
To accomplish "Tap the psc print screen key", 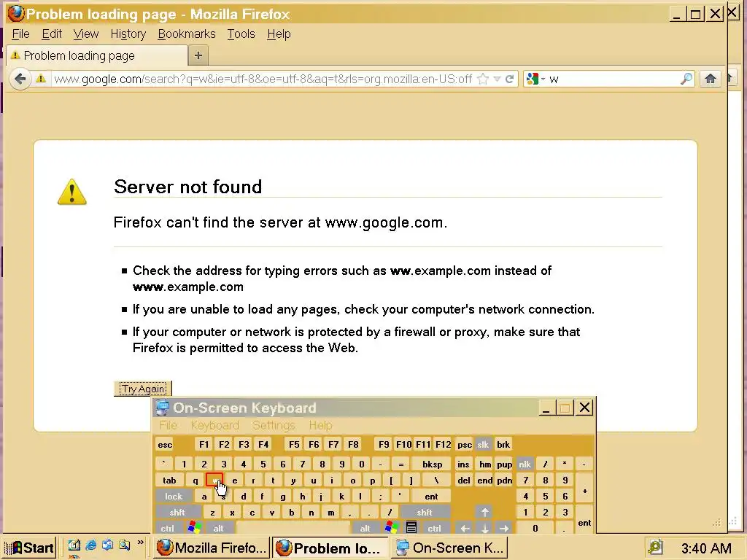I will point(465,445).
